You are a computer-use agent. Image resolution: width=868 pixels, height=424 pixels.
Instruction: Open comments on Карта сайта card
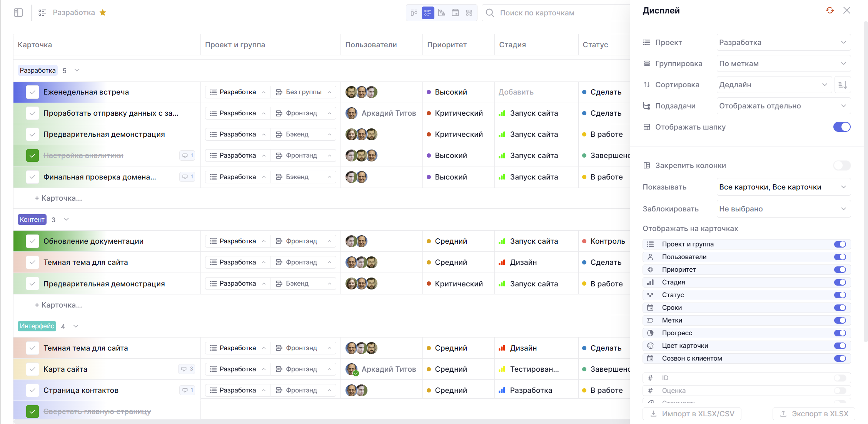pyautogui.click(x=187, y=369)
